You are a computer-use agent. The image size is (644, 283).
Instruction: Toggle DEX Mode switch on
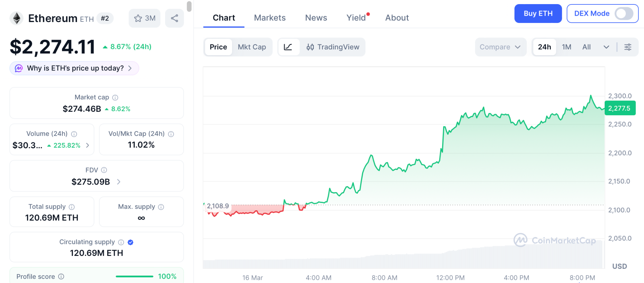624,14
